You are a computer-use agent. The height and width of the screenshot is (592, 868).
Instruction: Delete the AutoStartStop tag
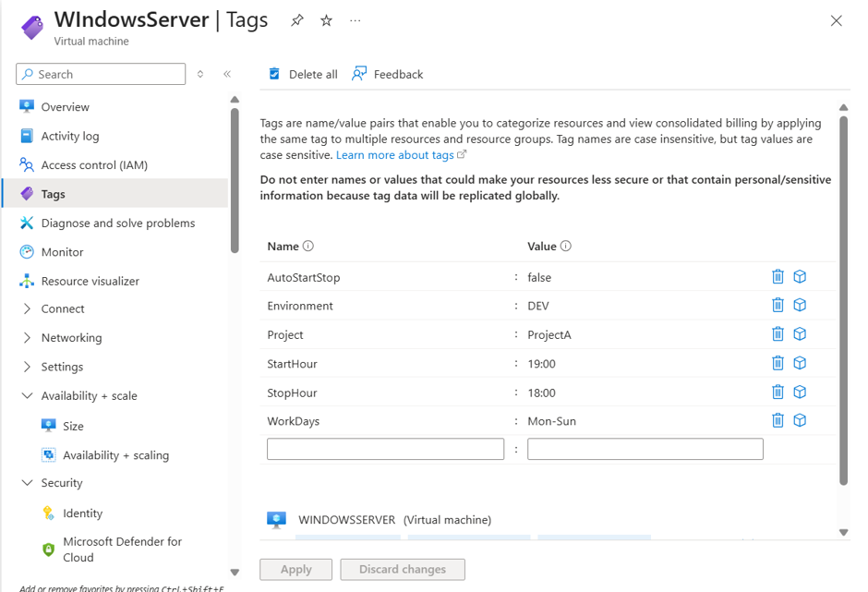coord(778,276)
